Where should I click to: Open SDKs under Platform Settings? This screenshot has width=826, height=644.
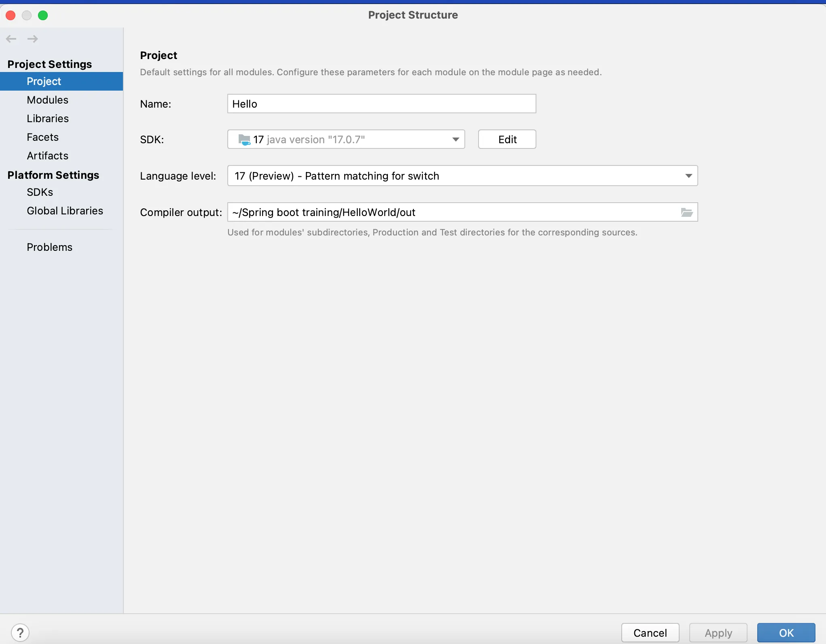(40, 192)
